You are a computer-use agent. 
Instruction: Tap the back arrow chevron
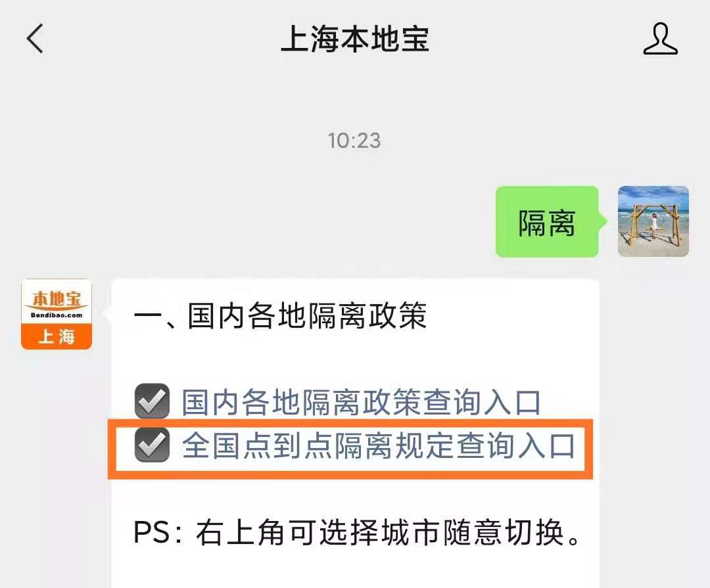pos(35,39)
